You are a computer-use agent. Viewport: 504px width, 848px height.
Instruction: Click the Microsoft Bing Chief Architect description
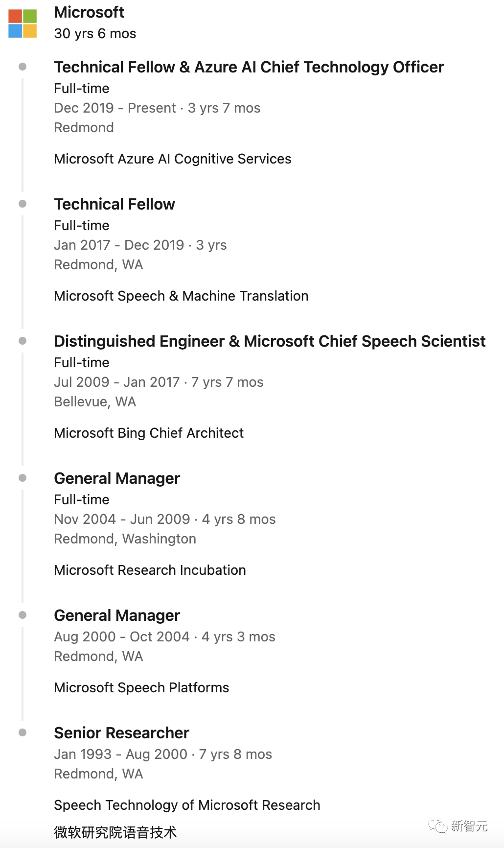pos(149,433)
